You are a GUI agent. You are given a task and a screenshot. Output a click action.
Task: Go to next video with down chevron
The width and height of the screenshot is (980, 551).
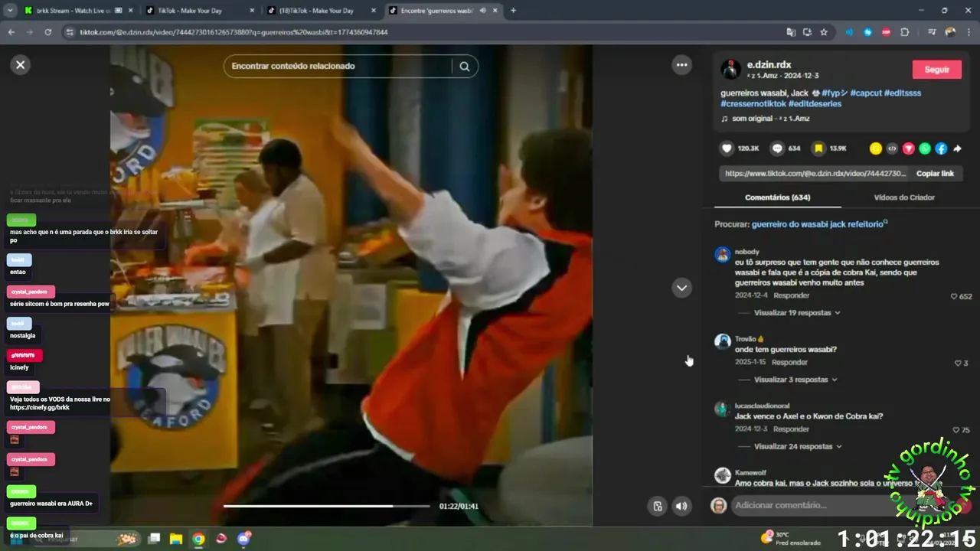(x=681, y=288)
